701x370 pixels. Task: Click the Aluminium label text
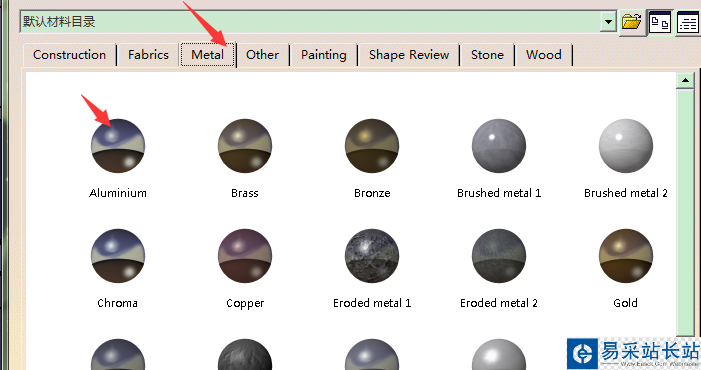[118, 193]
